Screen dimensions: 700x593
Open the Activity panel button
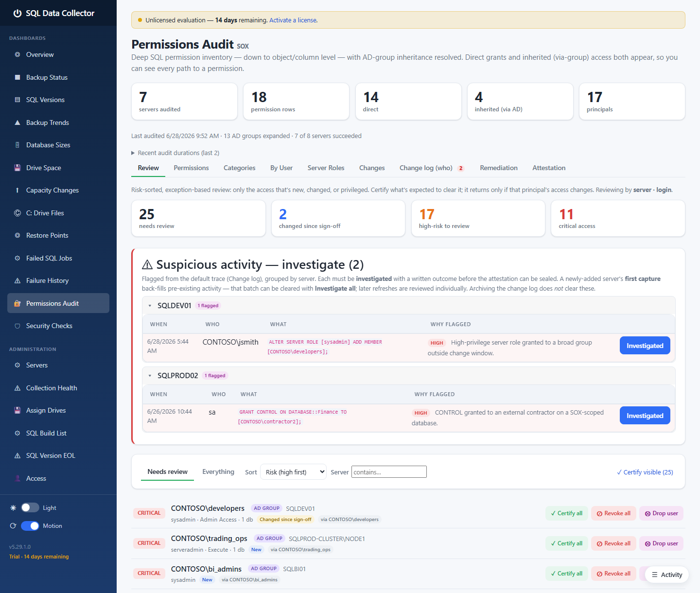(x=667, y=575)
